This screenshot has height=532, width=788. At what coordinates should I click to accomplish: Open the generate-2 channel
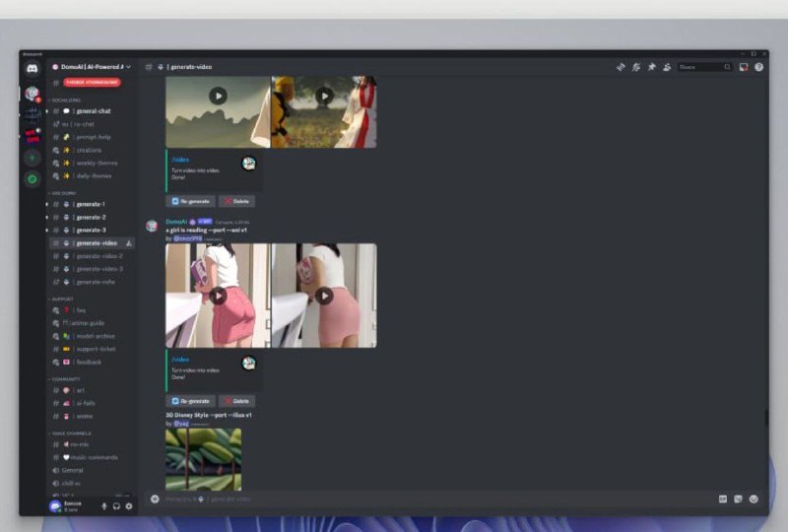(x=92, y=217)
